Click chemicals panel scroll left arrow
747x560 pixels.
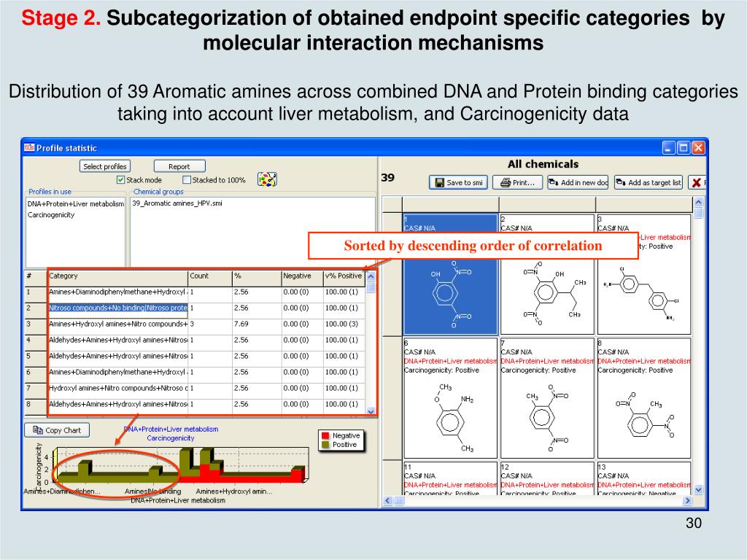tap(387, 500)
